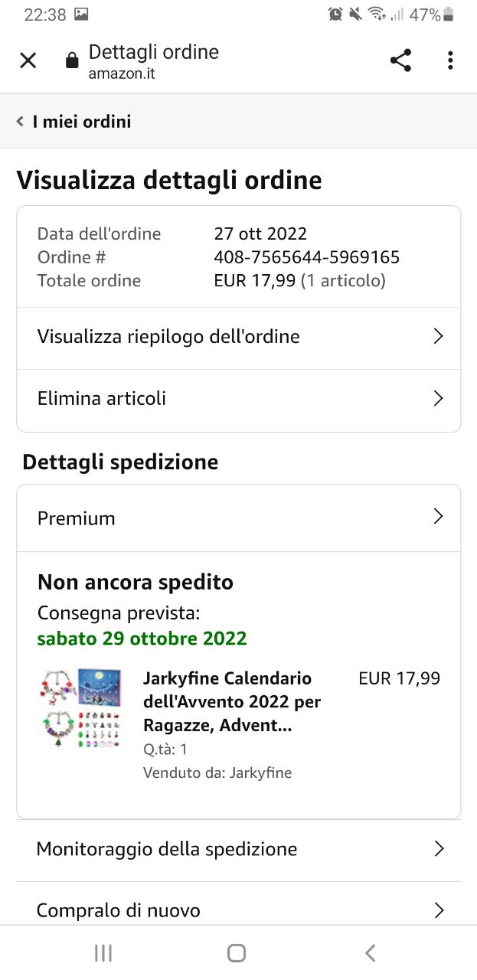The image size is (477, 980).
Task: Tap the padlock site security icon
Action: [72, 60]
